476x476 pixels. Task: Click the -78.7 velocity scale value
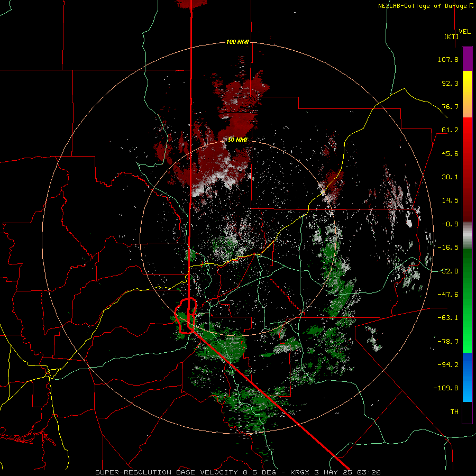(x=448, y=342)
